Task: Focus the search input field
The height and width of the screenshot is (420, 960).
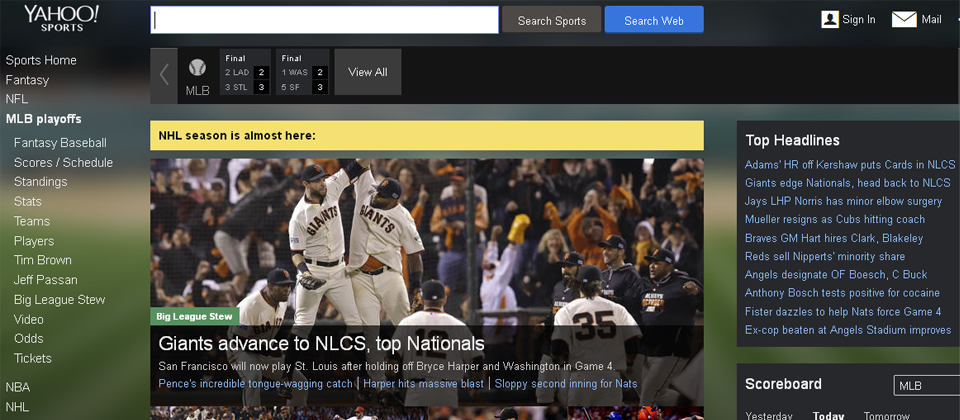Action: (324, 20)
